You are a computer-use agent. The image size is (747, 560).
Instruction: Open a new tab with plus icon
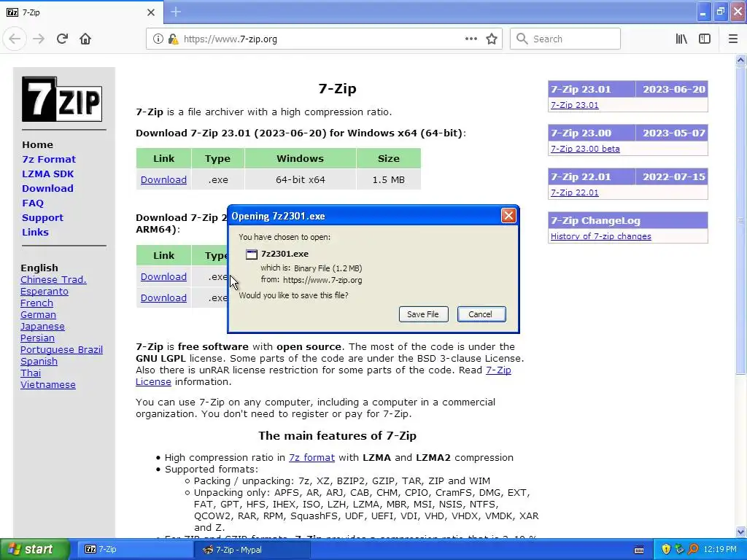point(176,12)
